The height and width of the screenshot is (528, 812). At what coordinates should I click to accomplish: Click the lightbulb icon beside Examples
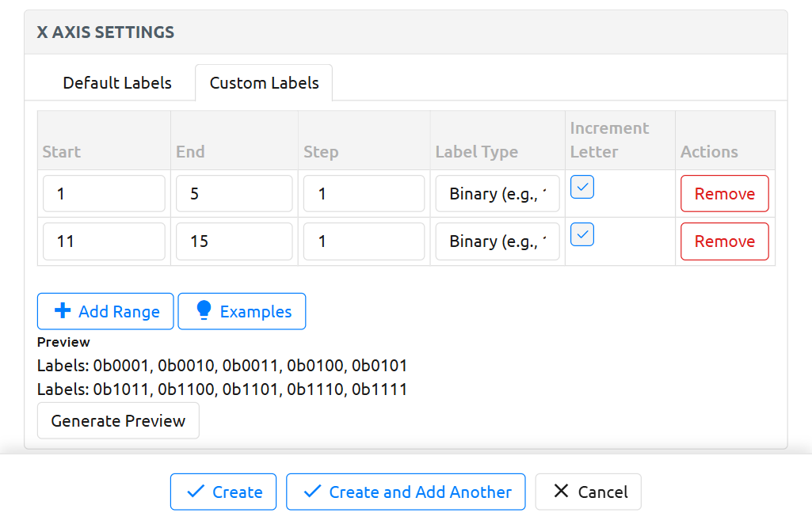pos(203,310)
